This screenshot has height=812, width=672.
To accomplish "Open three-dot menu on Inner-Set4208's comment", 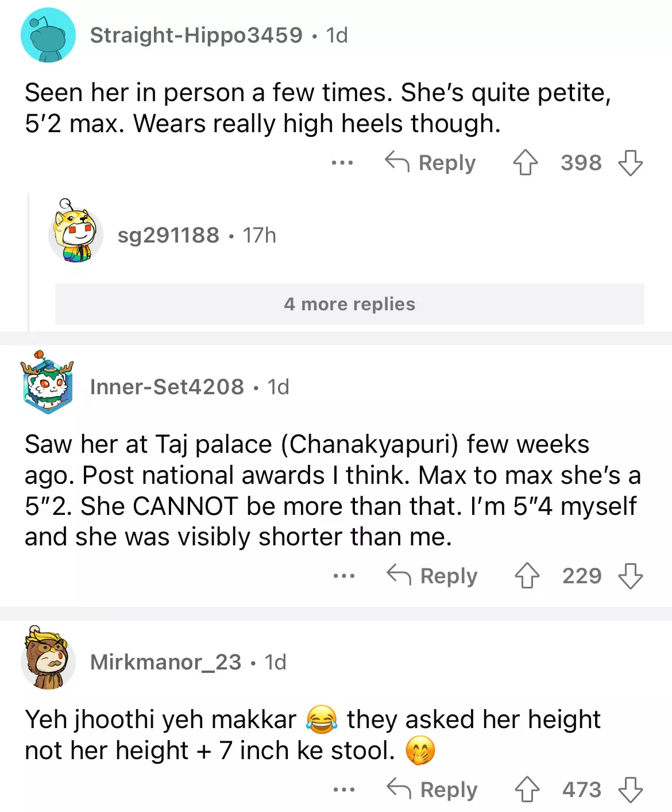I will [x=343, y=576].
